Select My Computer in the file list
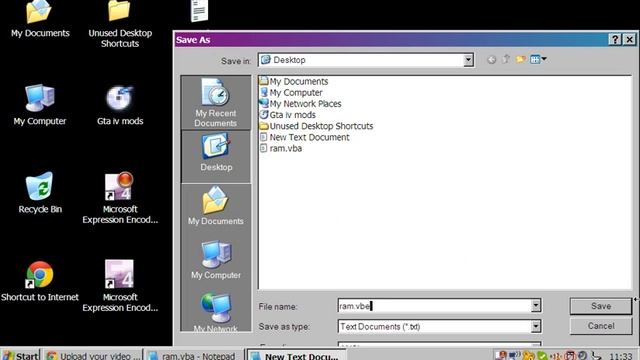The image size is (640, 360). 291,93
